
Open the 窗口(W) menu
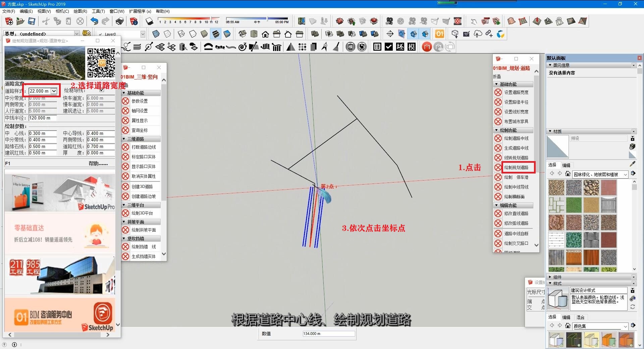point(117,11)
